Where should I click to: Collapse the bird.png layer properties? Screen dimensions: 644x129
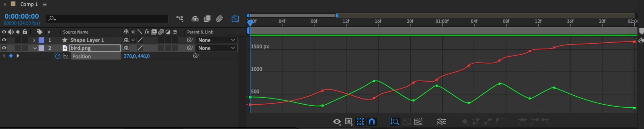coord(34,48)
